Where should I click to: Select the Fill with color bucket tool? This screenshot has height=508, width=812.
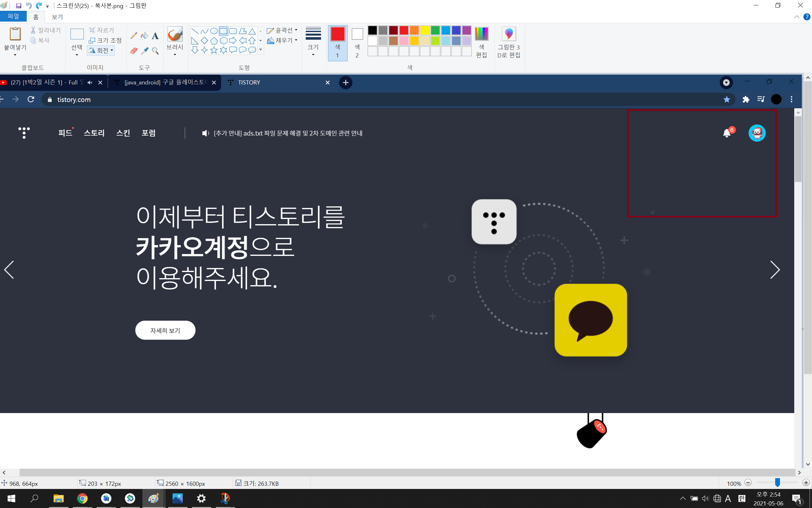coord(145,35)
